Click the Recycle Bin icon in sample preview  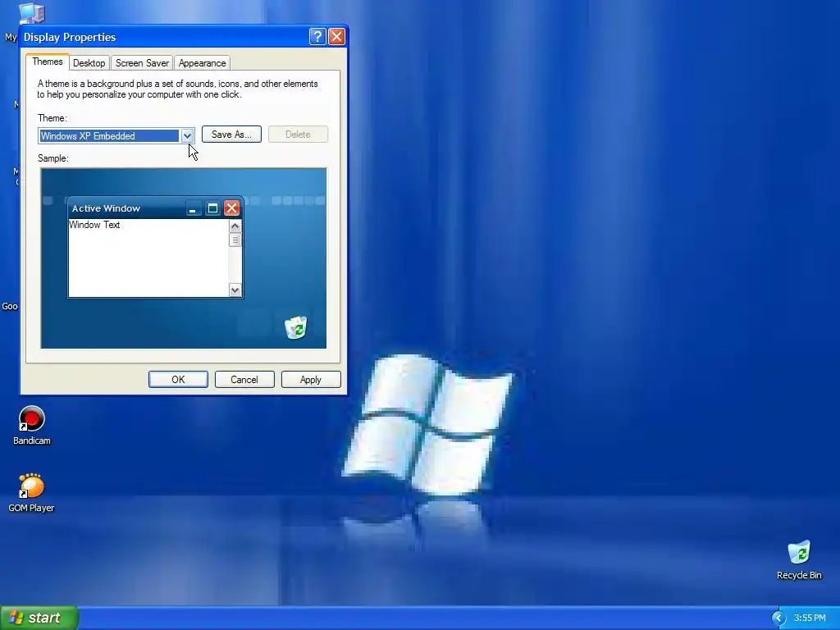pos(295,327)
